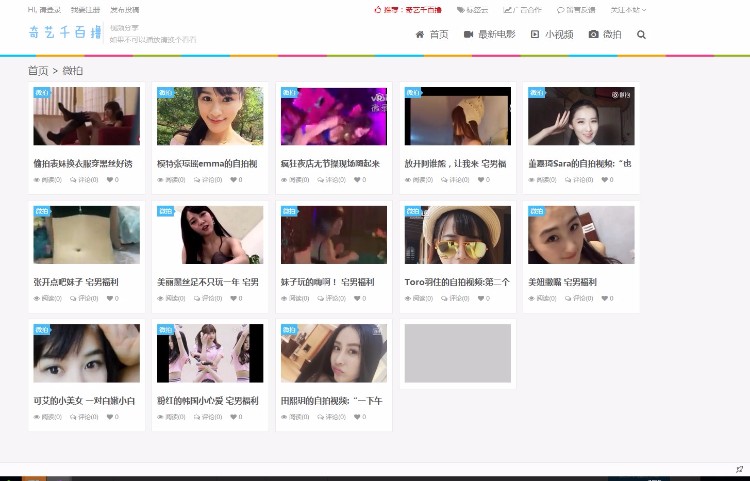Viewport: 750px width, 481px height.
Task: Open title 疯狂夜店无节操现场嗨起来
Action: [330, 164]
